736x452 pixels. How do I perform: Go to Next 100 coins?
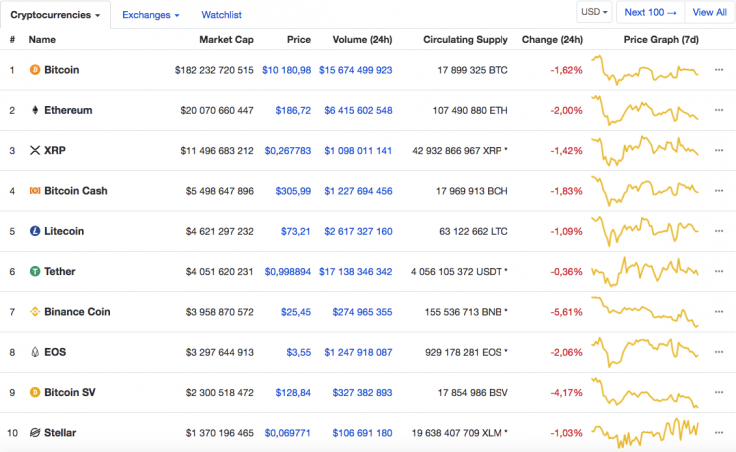point(650,12)
